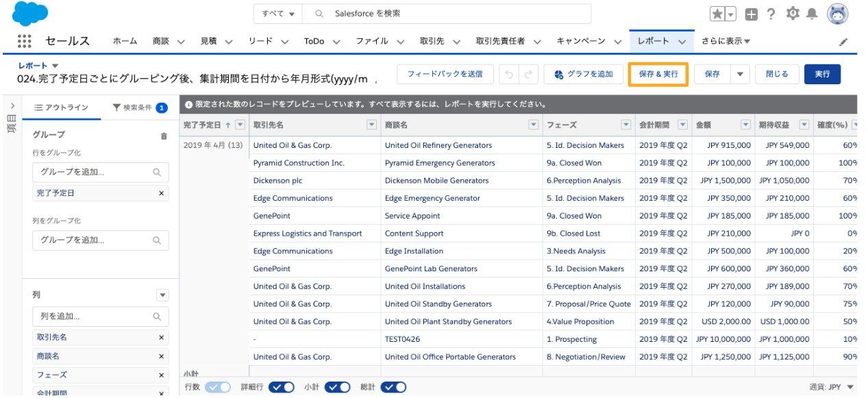Click the Salesforce cloud logo
The height and width of the screenshot is (398, 868).
point(31,14)
